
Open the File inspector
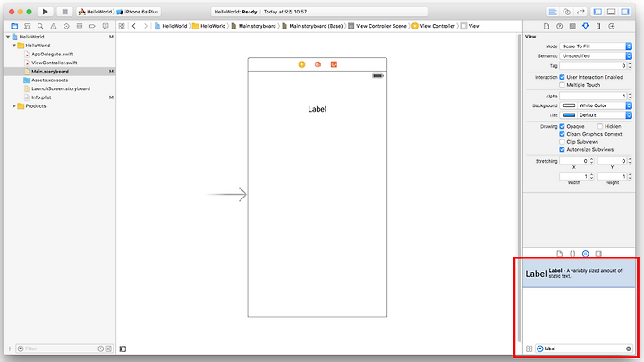(x=547, y=26)
